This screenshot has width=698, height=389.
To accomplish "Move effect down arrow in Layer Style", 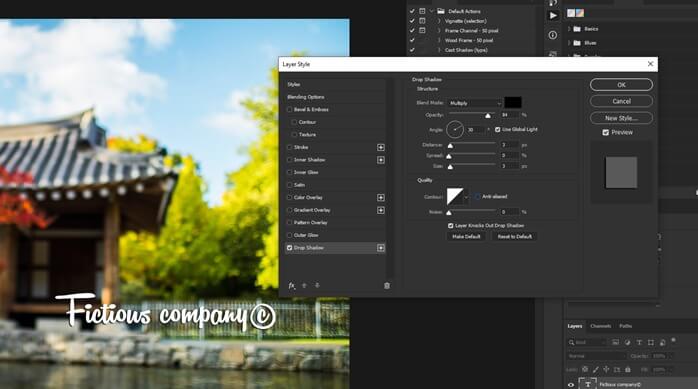I will pyautogui.click(x=317, y=285).
